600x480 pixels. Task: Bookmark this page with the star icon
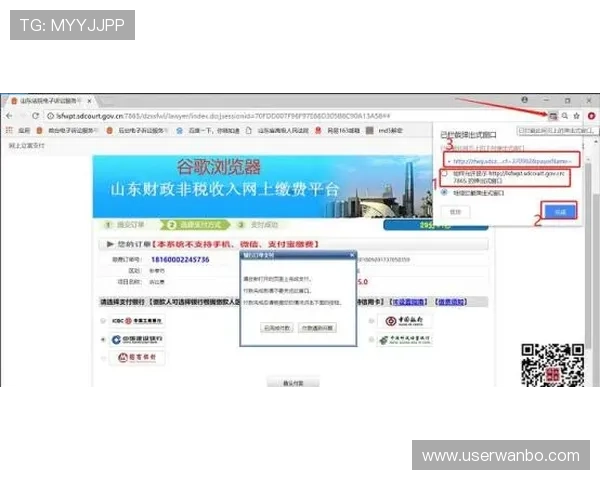tap(577, 116)
